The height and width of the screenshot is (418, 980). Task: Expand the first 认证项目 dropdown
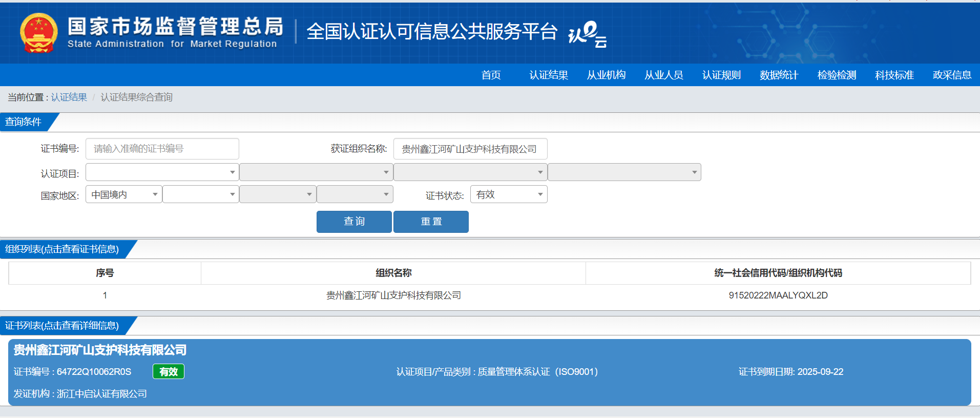162,172
